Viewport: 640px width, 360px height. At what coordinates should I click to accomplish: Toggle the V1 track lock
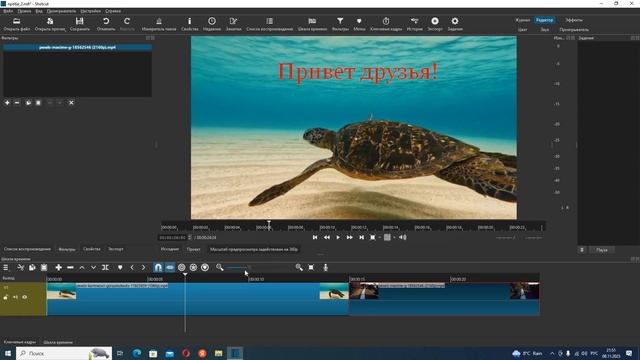[6, 297]
